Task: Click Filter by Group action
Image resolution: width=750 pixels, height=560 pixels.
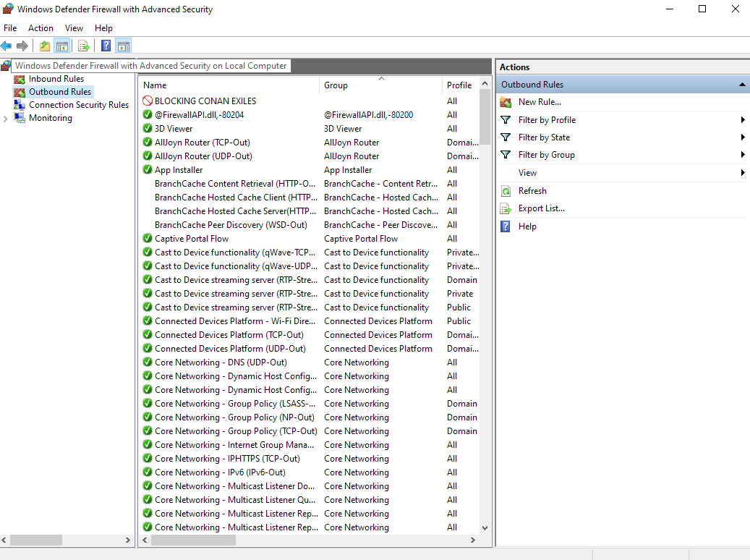Action: pos(546,155)
